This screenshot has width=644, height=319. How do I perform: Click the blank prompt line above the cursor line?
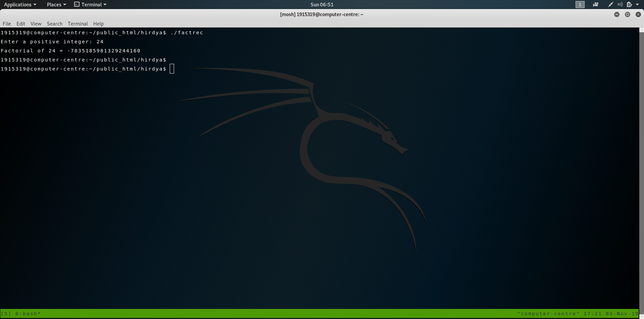84,60
